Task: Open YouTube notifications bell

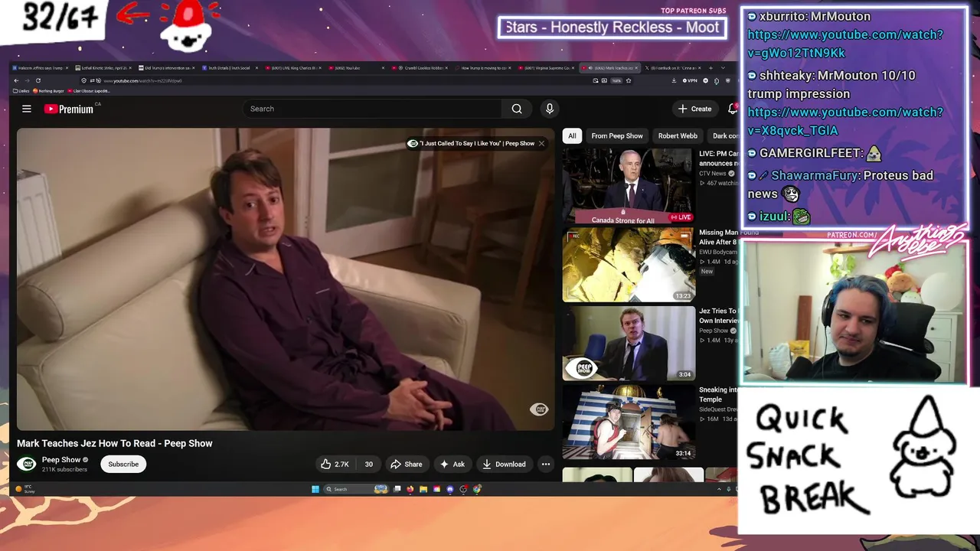Action: pos(732,109)
